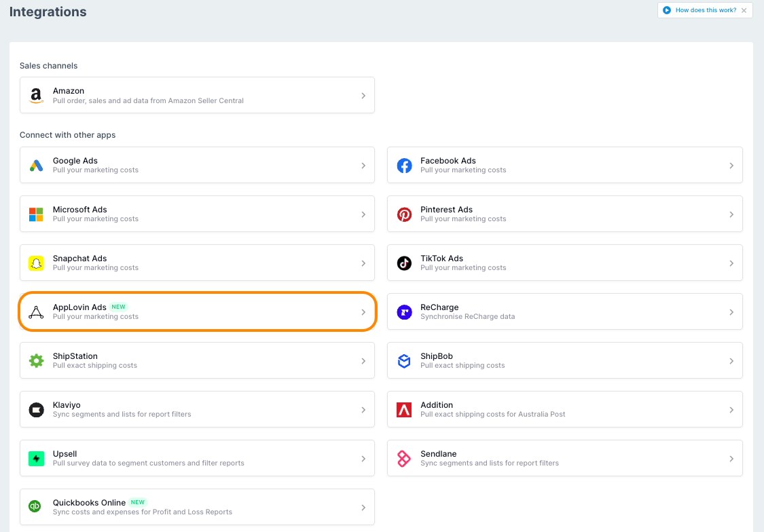
Task: Click the AppLovin Ads logo icon
Action: [36, 312]
